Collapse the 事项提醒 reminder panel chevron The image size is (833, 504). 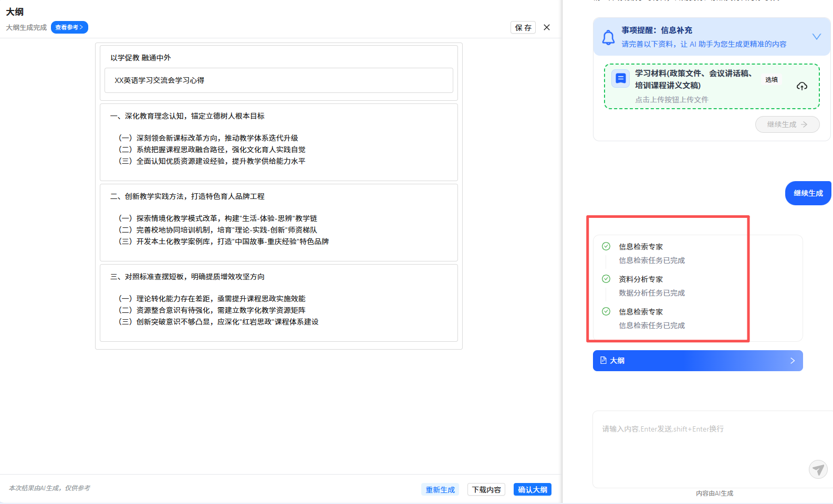pyautogui.click(x=816, y=37)
